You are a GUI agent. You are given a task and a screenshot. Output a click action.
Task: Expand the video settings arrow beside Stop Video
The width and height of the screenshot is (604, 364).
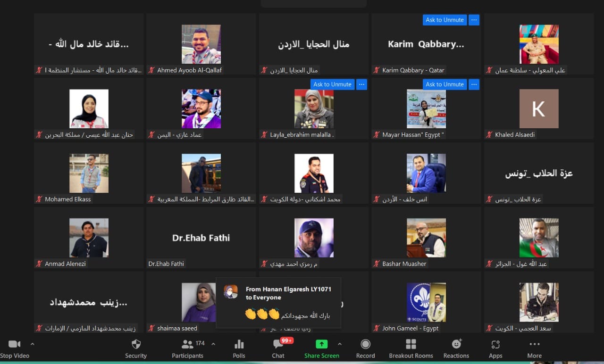pos(33,344)
